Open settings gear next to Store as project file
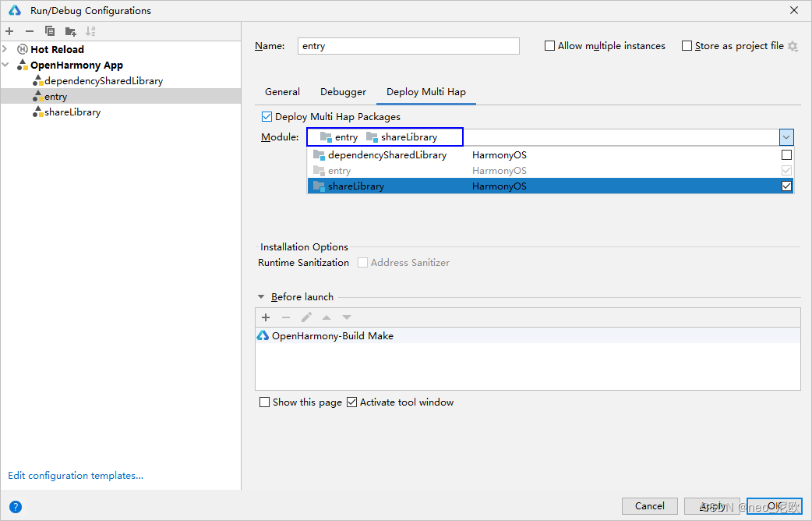The image size is (812, 521). 793,46
